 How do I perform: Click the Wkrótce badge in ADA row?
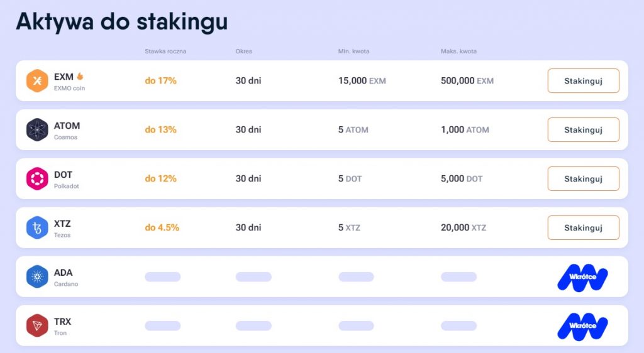[x=582, y=277]
